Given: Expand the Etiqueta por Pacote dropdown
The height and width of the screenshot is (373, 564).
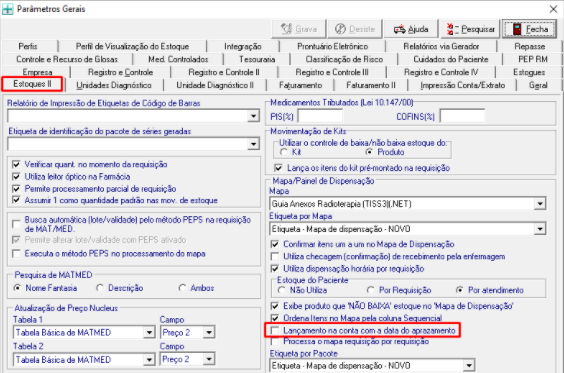Looking at the screenshot, I should pos(468,366).
